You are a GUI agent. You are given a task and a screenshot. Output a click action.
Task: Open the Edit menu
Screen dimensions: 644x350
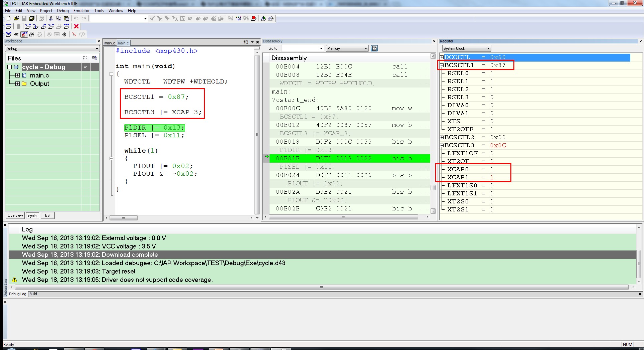click(19, 11)
